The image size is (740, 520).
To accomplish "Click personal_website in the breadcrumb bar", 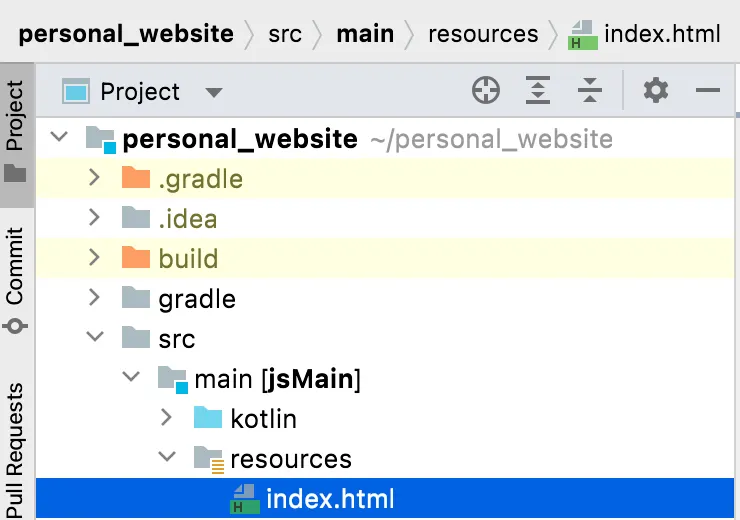I will click(126, 34).
